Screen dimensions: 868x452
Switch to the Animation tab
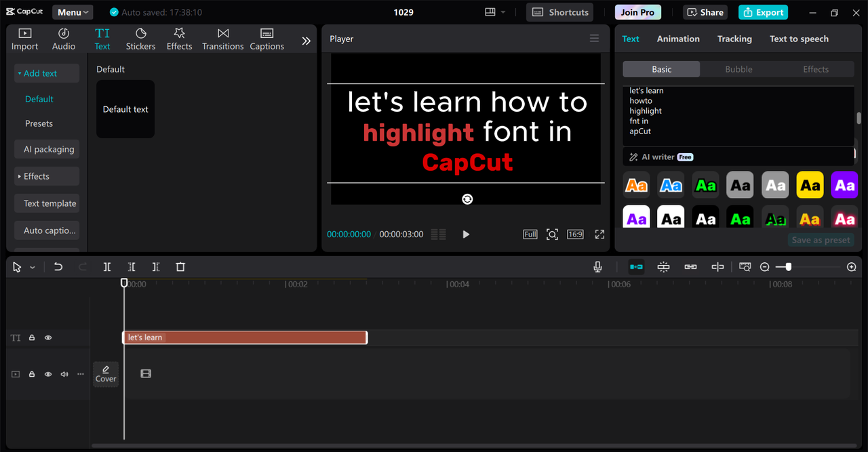678,39
